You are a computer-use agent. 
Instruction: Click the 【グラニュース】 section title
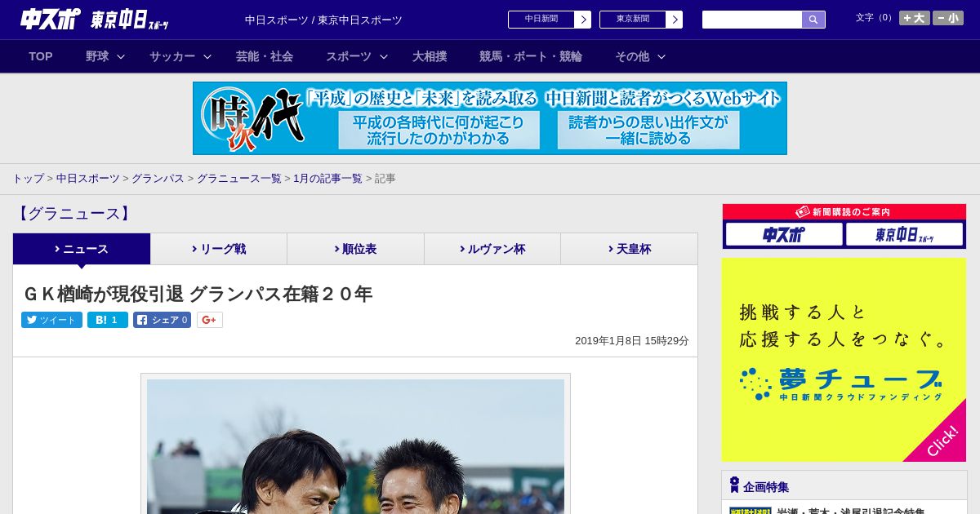[x=73, y=214]
